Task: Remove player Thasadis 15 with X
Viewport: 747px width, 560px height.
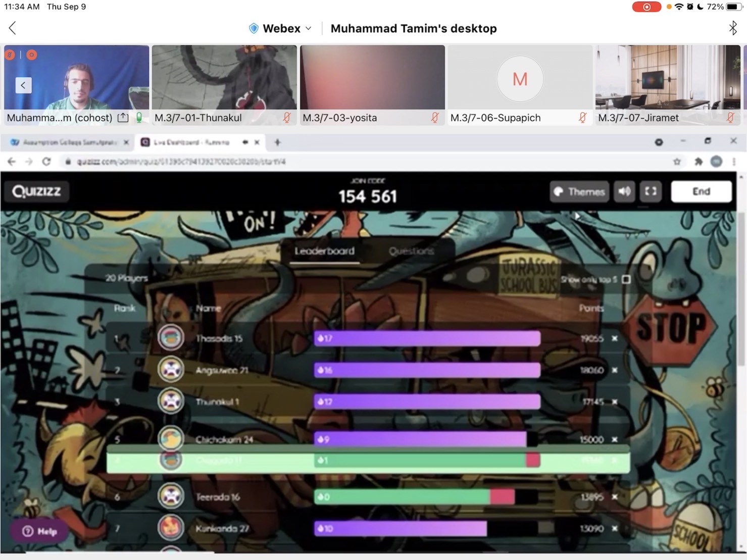Action: pos(615,338)
